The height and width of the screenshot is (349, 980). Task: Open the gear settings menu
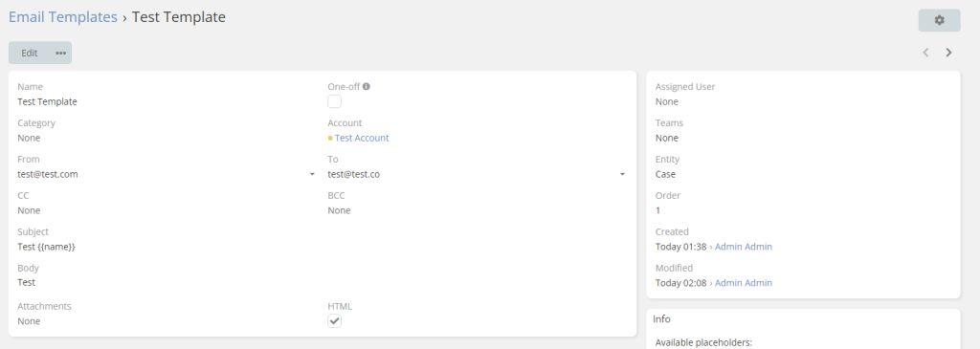[939, 21]
